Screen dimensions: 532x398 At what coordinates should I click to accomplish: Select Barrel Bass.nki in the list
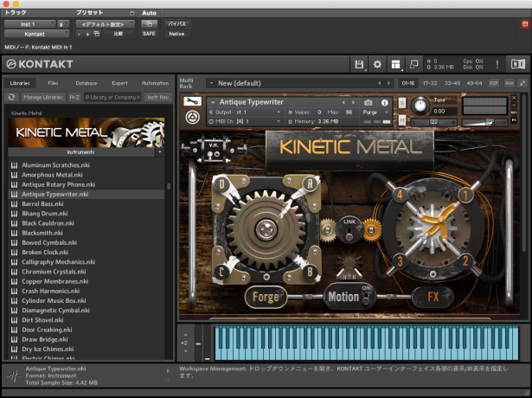click(45, 203)
